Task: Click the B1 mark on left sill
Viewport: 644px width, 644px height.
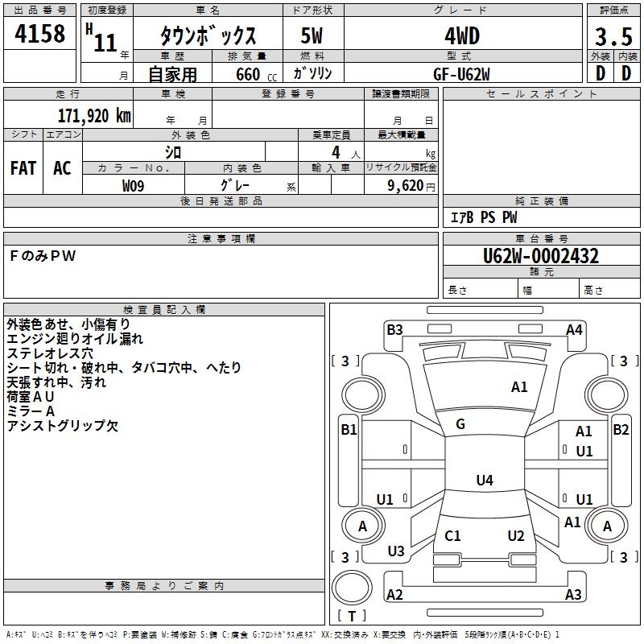Action: pyautogui.click(x=349, y=430)
